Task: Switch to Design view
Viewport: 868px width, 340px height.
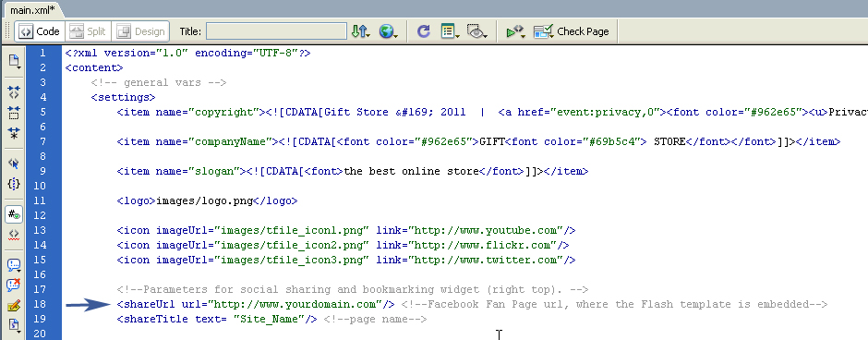Action: click(140, 31)
